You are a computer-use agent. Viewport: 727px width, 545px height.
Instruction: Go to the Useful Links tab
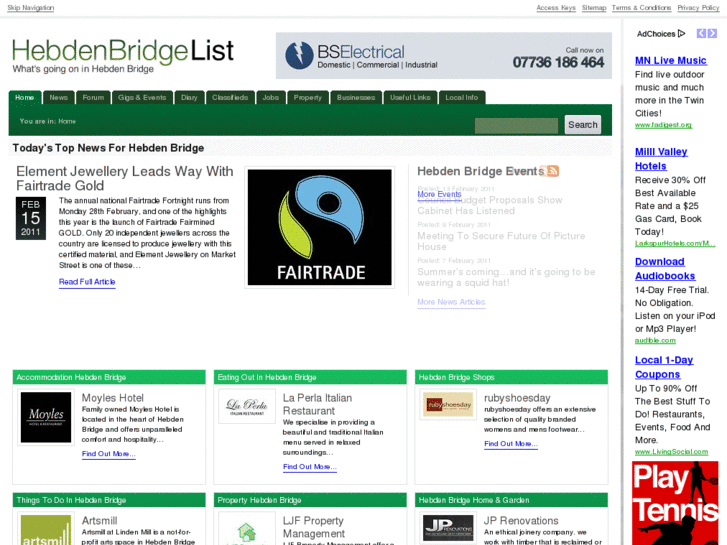410,97
